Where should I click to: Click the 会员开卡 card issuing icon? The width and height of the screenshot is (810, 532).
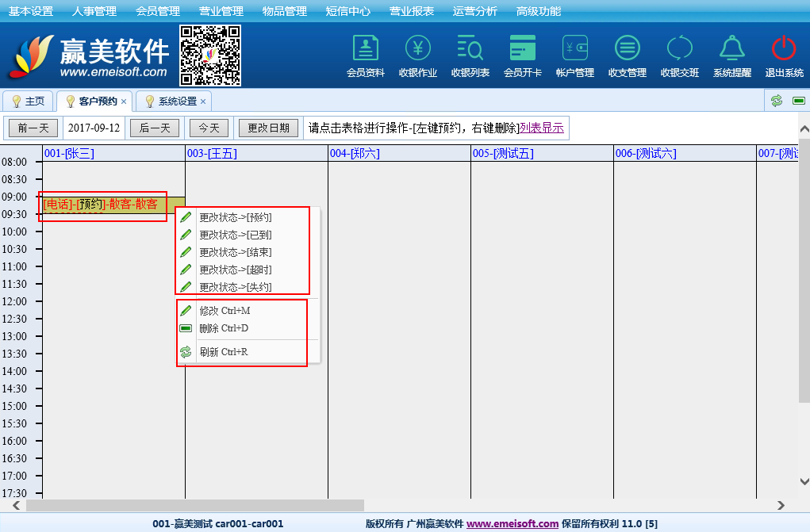[523, 49]
